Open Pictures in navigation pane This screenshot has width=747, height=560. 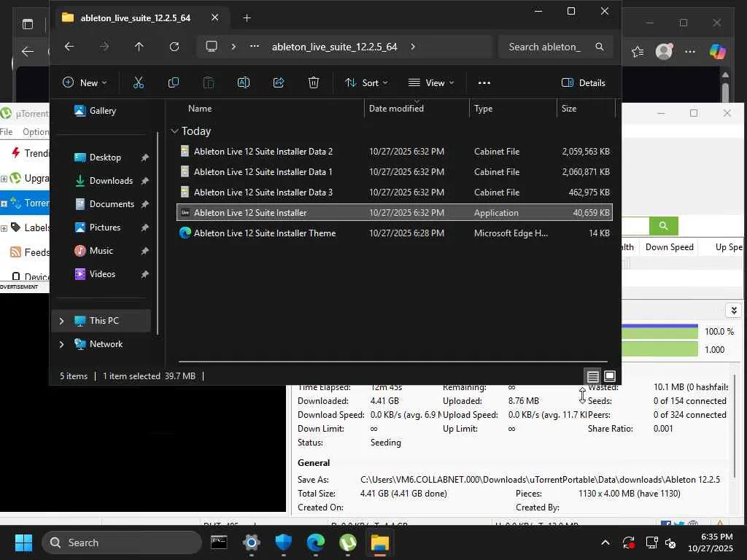[x=105, y=227]
